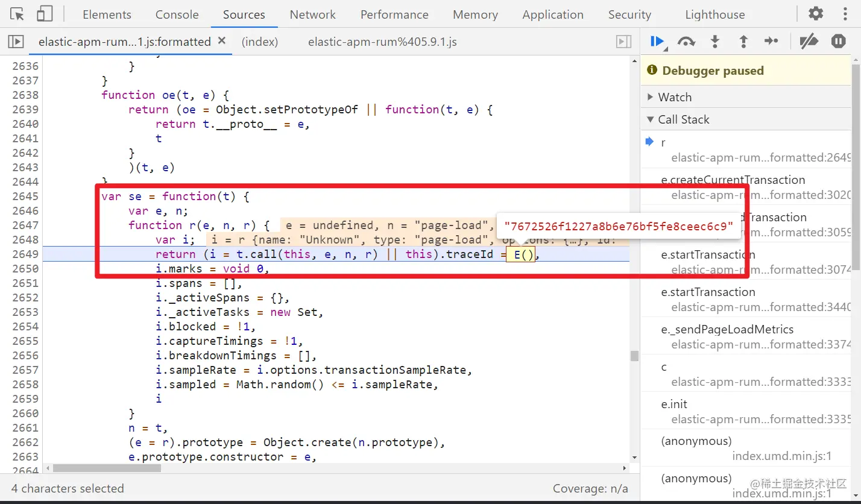
Task: Click line number 2645 gutter
Action: point(25,196)
